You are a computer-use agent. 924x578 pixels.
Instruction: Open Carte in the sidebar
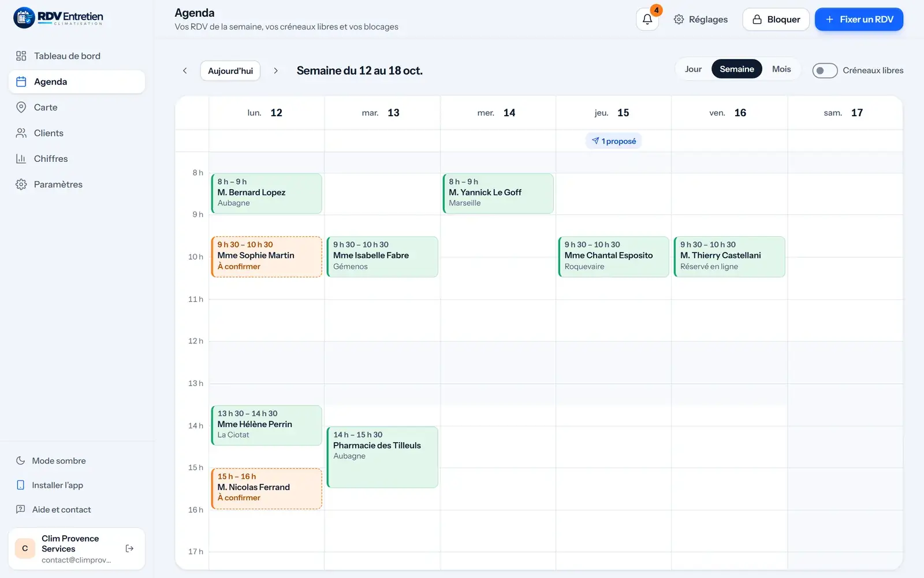(77, 108)
